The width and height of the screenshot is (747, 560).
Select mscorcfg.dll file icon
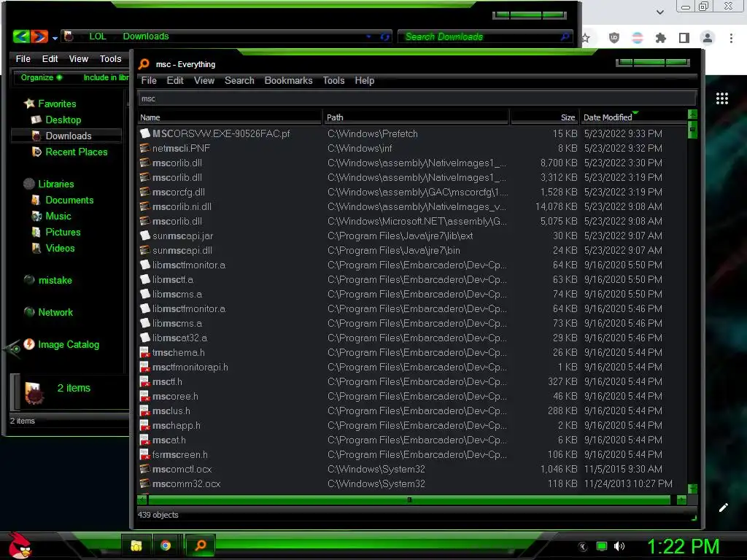coord(145,192)
